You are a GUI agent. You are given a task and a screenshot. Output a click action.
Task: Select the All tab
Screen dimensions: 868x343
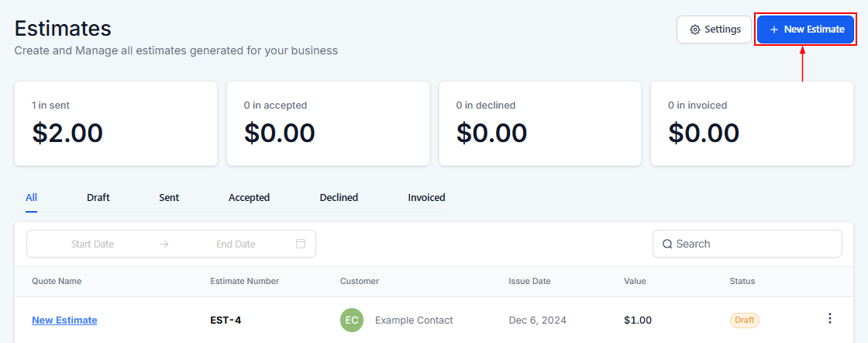coord(31,197)
